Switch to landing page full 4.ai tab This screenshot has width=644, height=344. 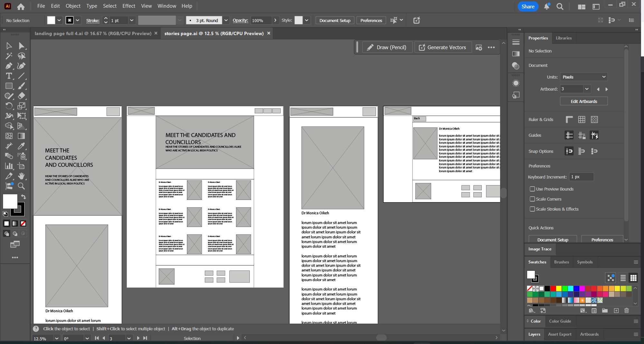click(x=93, y=33)
